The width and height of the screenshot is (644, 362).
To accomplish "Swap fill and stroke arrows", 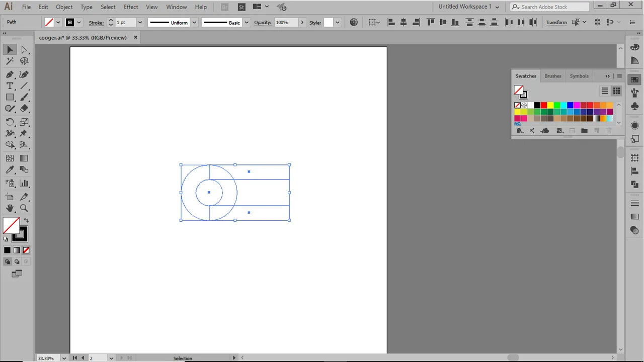I will [x=26, y=220].
